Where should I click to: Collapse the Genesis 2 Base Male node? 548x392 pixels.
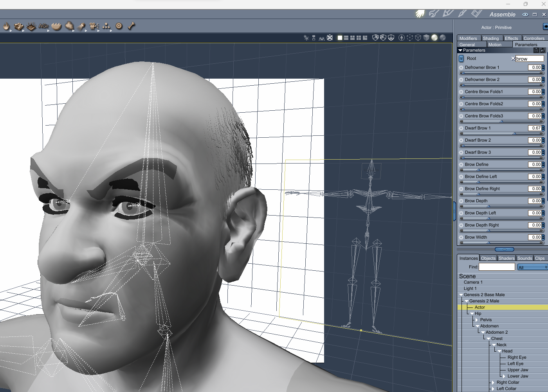coord(461,295)
